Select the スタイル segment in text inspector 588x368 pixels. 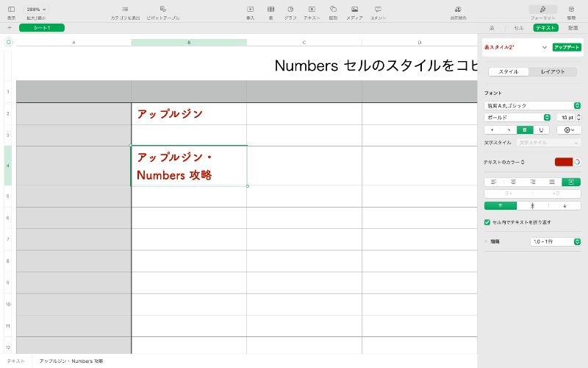pos(509,71)
